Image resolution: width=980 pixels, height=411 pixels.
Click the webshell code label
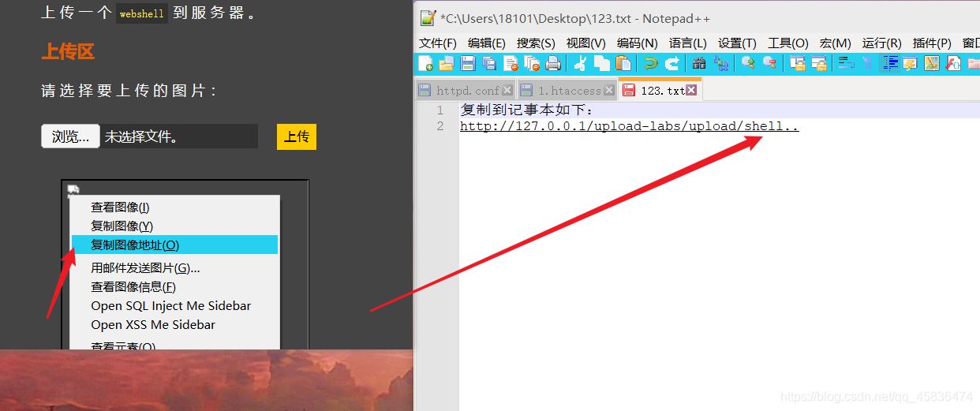[142, 13]
